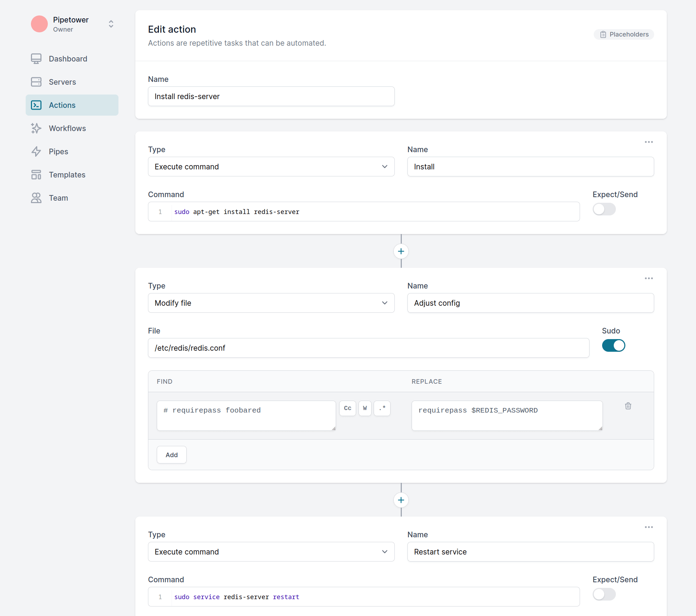Open the Workflows section
This screenshot has height=616, width=696.
click(72, 128)
